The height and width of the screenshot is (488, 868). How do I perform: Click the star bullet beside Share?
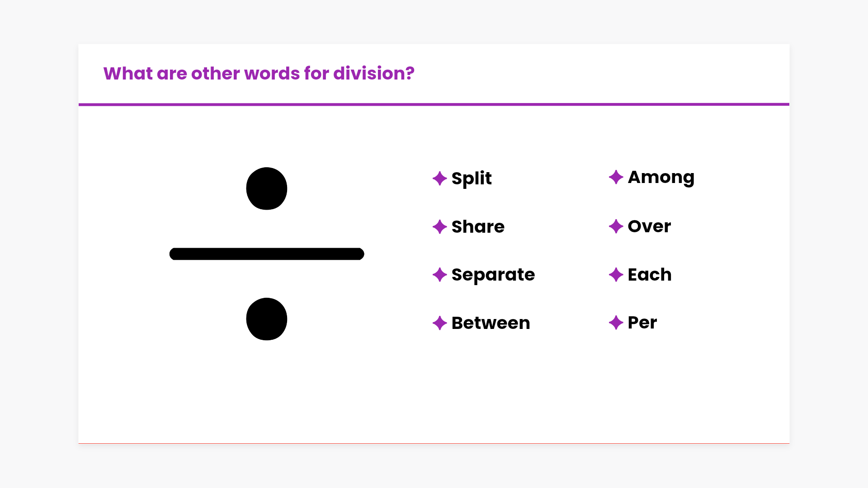pyautogui.click(x=439, y=227)
